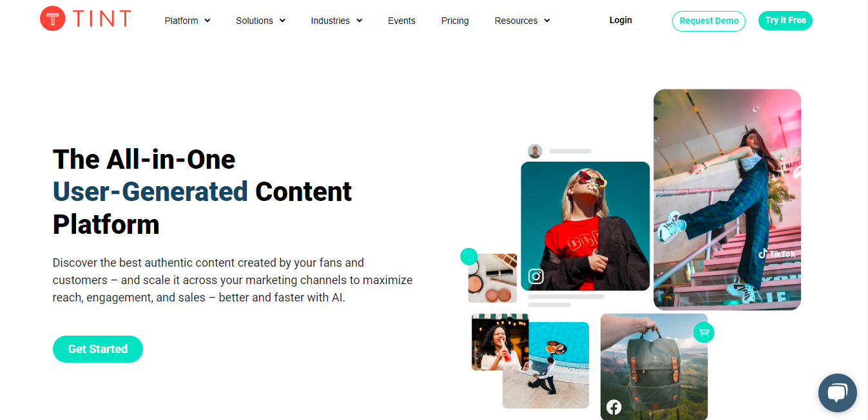Screen dimensions: 868x420
Task: Expand the Platform dropdown menu
Action: [x=188, y=21]
